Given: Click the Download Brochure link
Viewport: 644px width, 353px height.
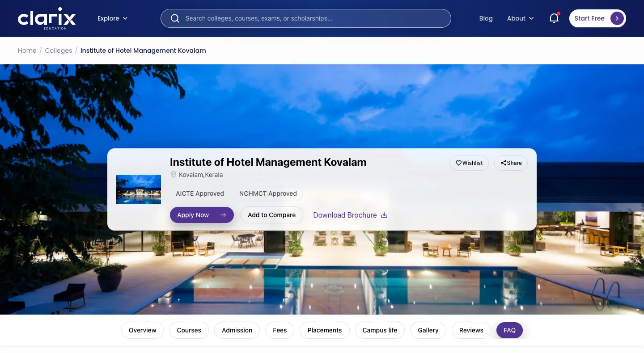Looking at the screenshot, I should [x=350, y=215].
